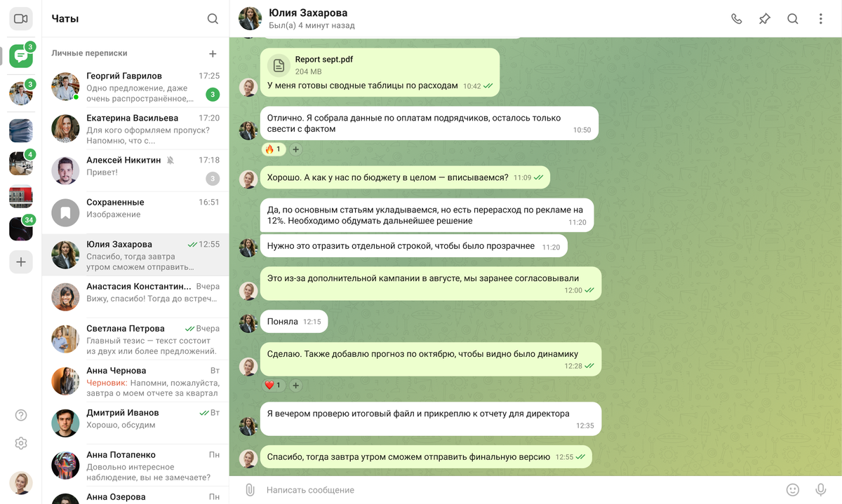This screenshot has width=842, height=504.
Task: Click the pin icon in chat header
Action: [x=764, y=19]
